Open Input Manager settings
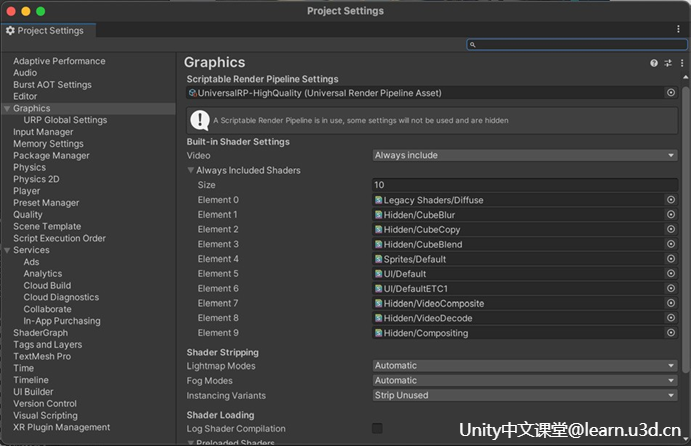This screenshot has width=691, height=446. 43,132
